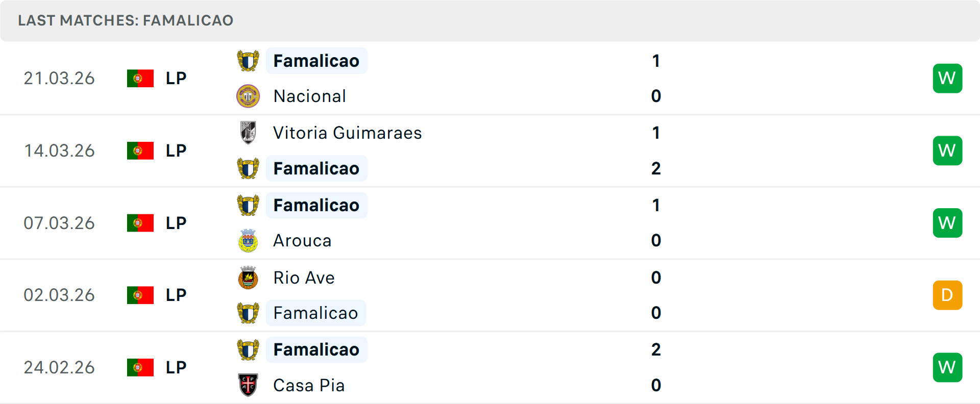Click the Nacional club crest icon
This screenshot has width=980, height=404.
tap(248, 96)
